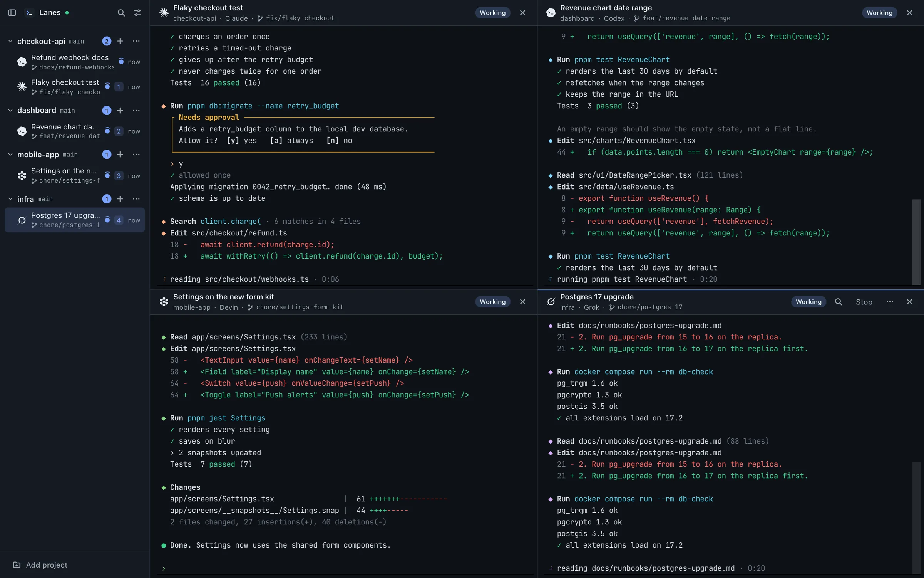Click the '[a] always' approval option text
Screen dimensions: 924x578
coord(291,141)
